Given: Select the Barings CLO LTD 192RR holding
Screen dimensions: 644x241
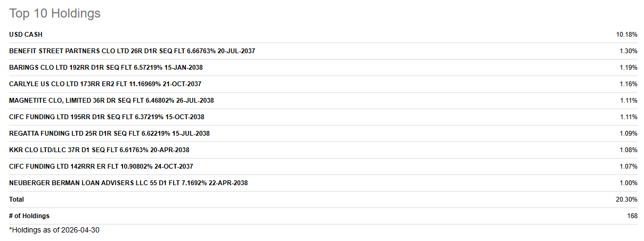Looking at the screenshot, I should pos(106,68).
